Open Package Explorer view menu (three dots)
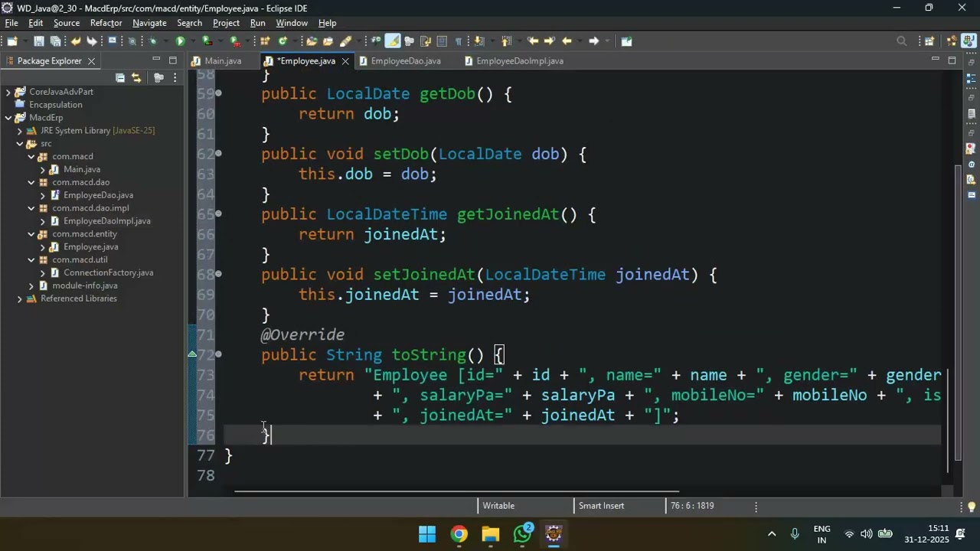980x551 pixels. [175, 77]
